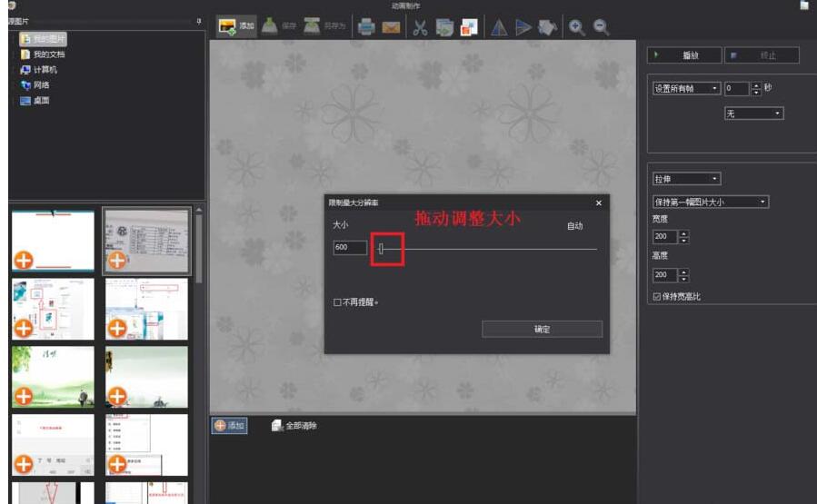The image size is (817, 504).
Task: Add the green landscape thumbnail via plus
Action: click(24, 396)
